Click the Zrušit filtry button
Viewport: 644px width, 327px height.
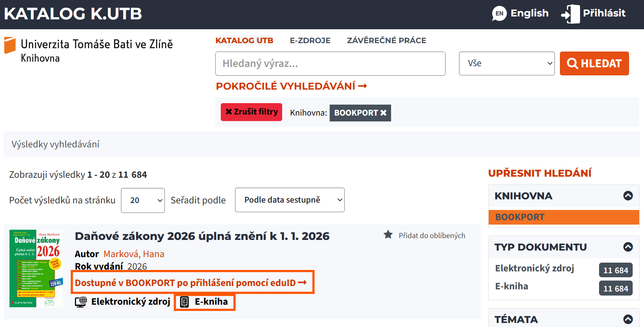pyautogui.click(x=251, y=112)
